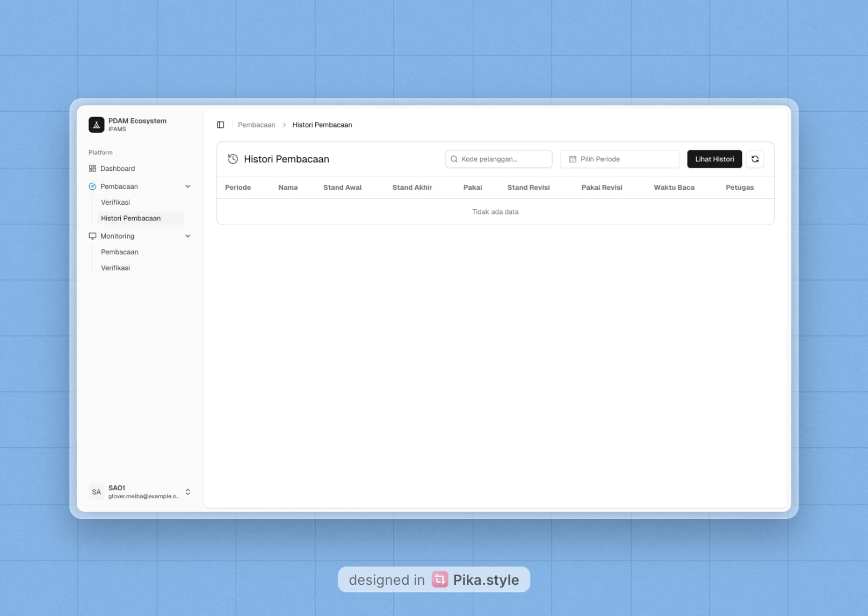Click the Pembacaan checkmark icon in the sidebar
Image resolution: width=868 pixels, height=616 pixels.
[91, 186]
